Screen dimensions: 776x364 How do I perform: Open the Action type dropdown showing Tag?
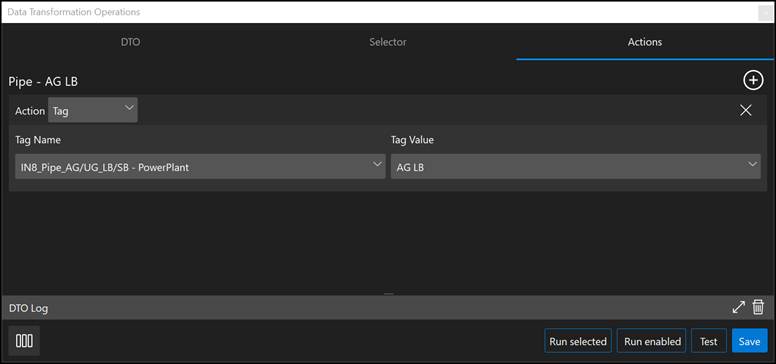tap(93, 110)
